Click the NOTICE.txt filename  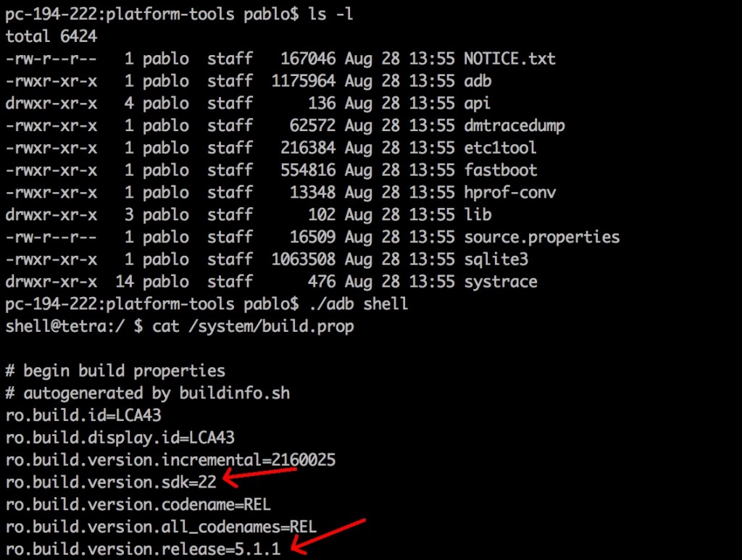point(509,59)
